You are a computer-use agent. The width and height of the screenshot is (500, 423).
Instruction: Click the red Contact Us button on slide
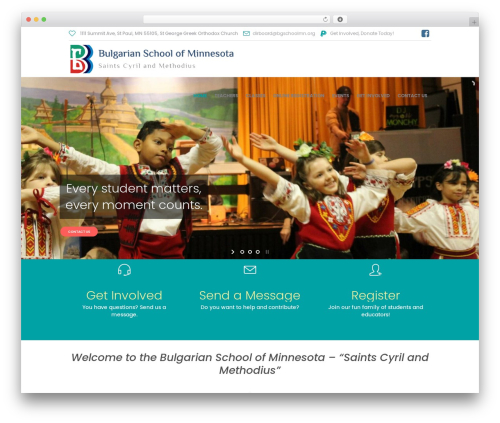(79, 232)
